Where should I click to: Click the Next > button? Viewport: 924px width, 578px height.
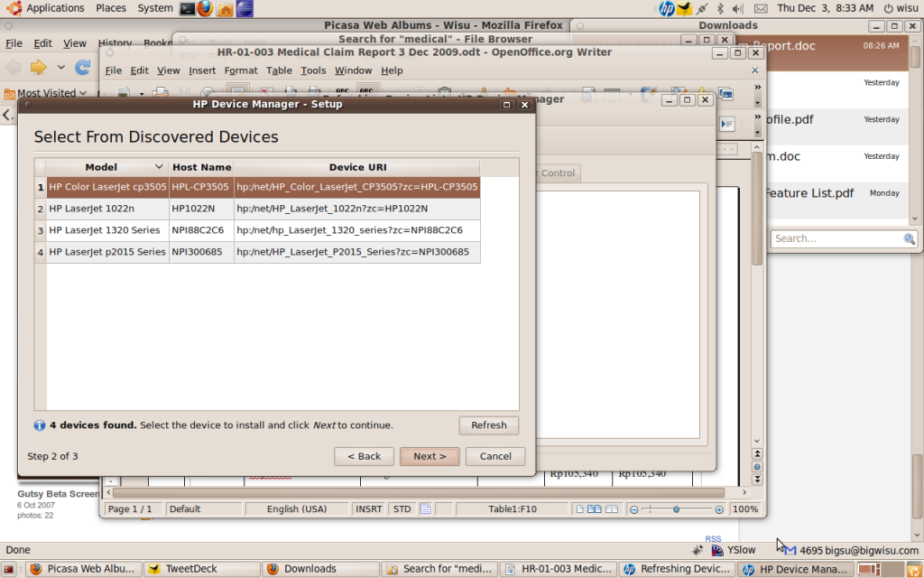[x=430, y=456]
